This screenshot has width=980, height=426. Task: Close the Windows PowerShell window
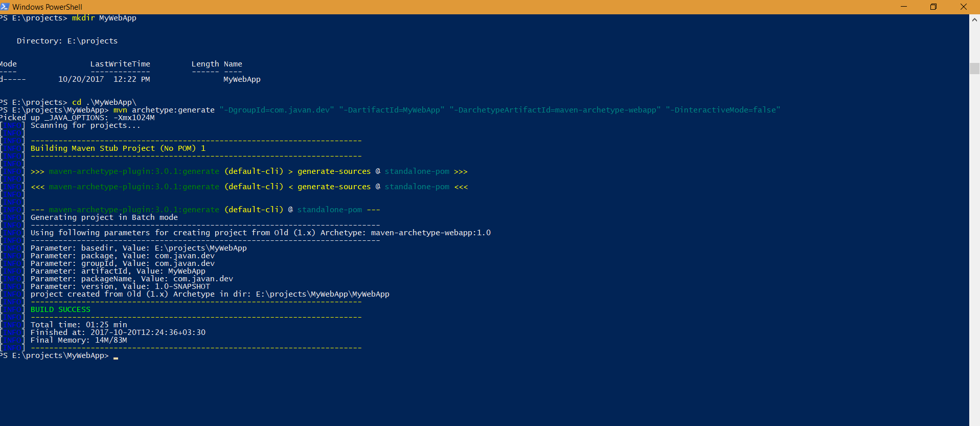tap(964, 7)
